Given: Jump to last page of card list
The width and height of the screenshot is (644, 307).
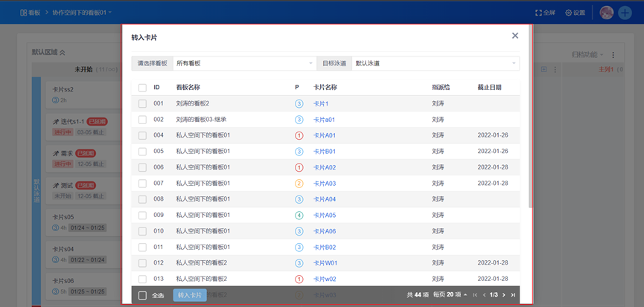Looking at the screenshot, I should [x=514, y=295].
